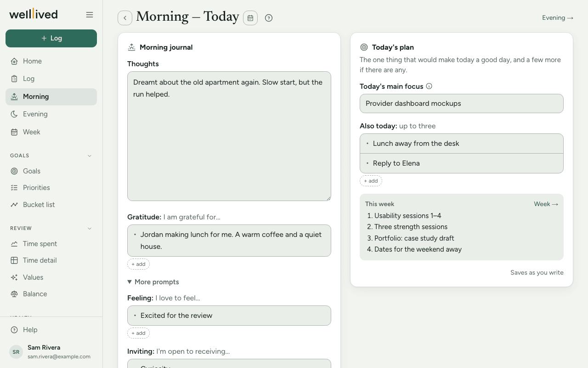The height and width of the screenshot is (368, 588).
Task: Click the Reply to Elena item
Action: click(462, 163)
